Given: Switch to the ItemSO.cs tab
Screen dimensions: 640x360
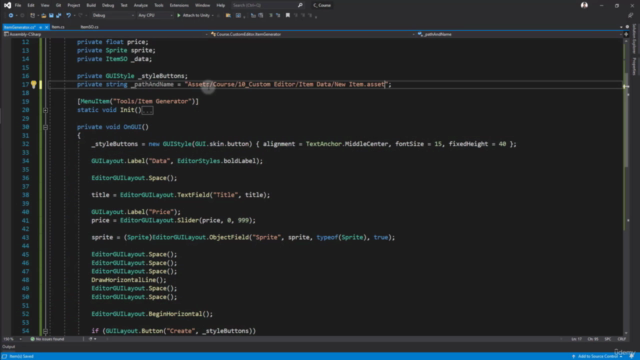Looking at the screenshot, I should click(x=89, y=27).
